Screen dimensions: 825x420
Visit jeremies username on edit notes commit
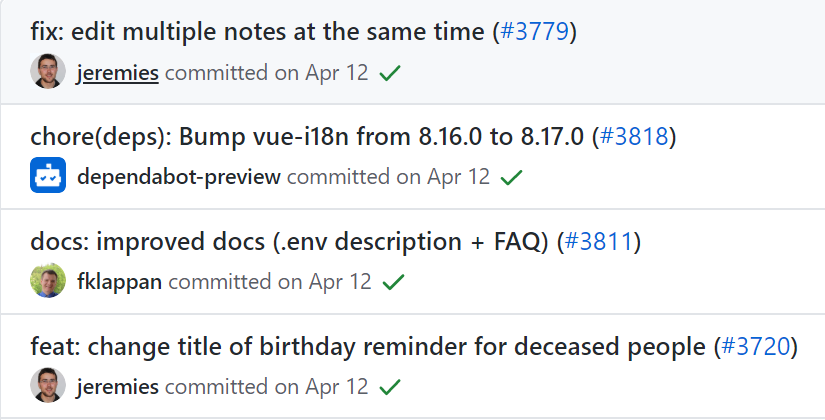point(117,73)
